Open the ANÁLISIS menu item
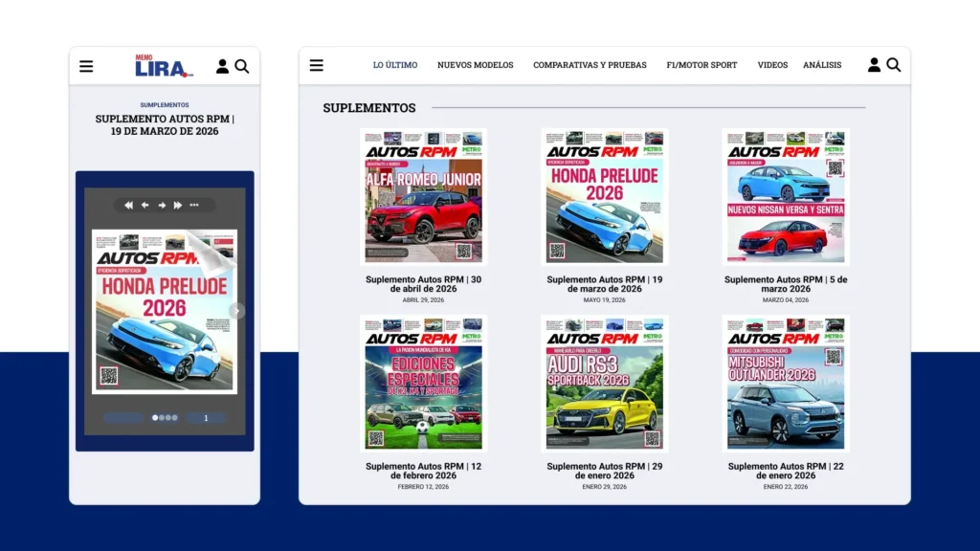Screen dimensions: 980x551 point(822,65)
